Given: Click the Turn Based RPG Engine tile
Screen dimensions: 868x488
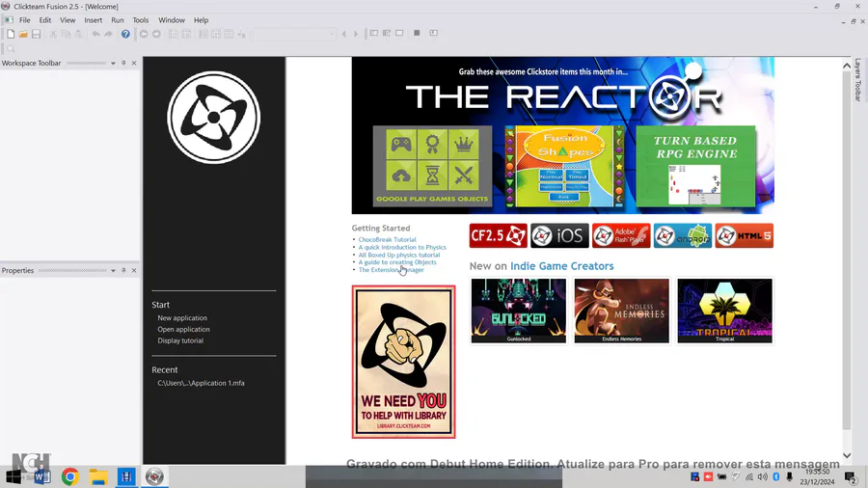Looking at the screenshot, I should [695, 166].
